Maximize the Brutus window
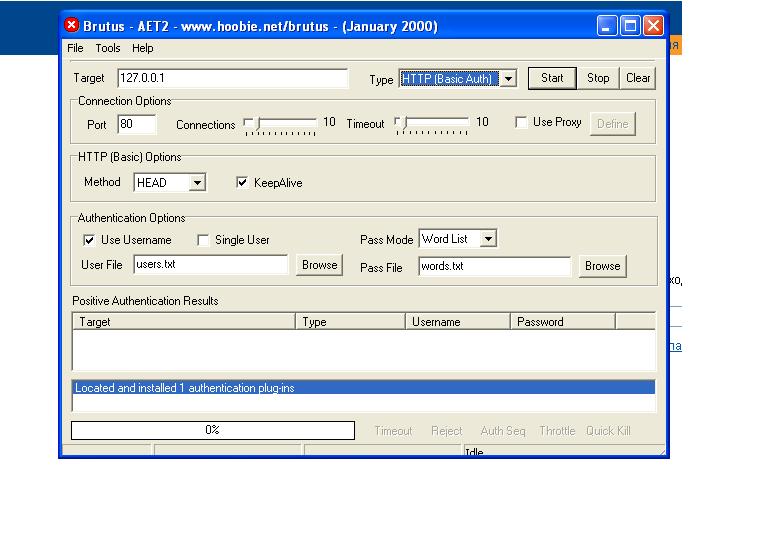 631,26
